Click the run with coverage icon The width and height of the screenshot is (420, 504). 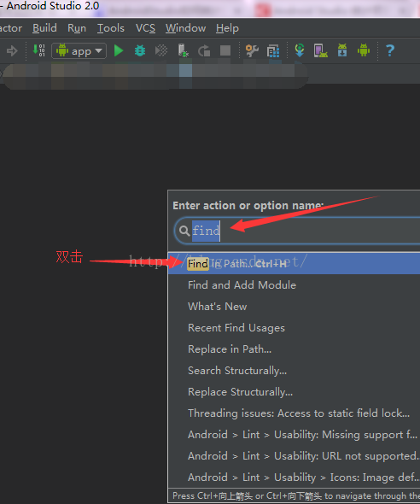(x=161, y=50)
